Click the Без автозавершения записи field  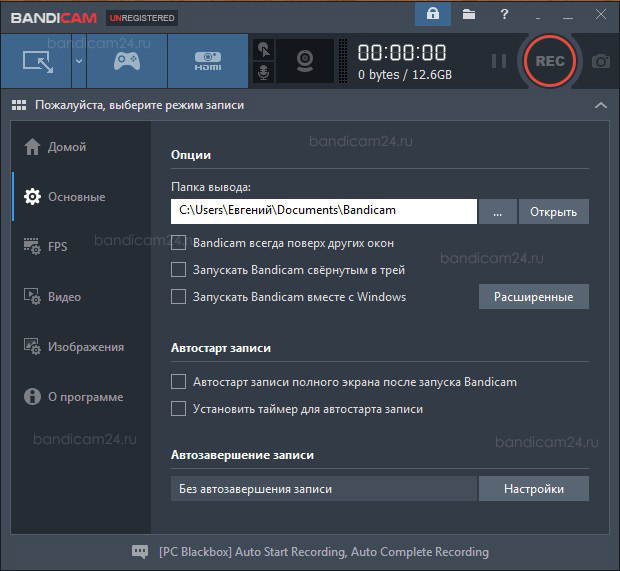click(324, 489)
